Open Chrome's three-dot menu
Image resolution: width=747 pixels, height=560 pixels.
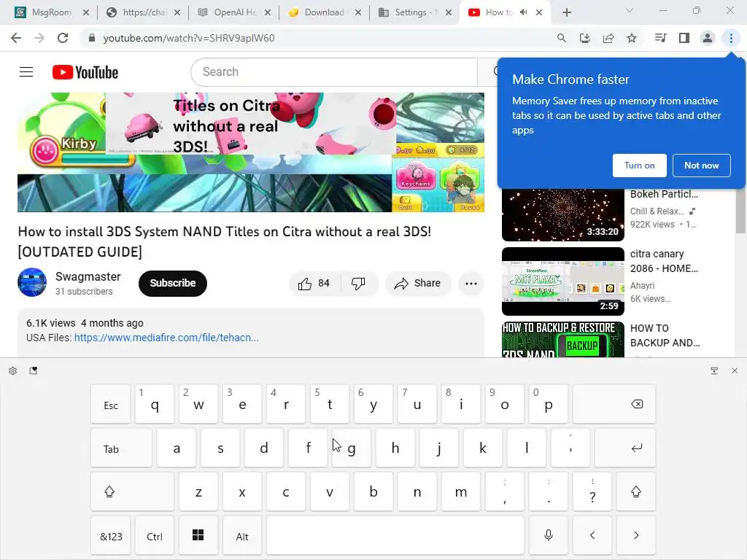(x=731, y=38)
